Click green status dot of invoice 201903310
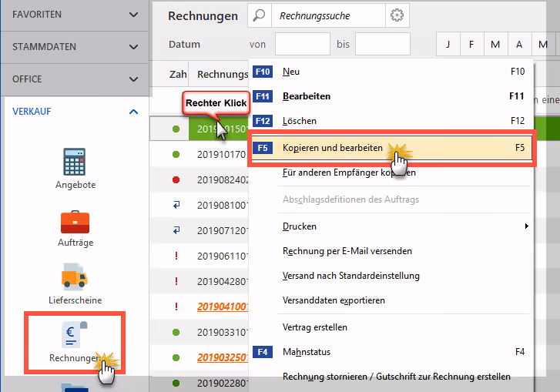The height and width of the screenshot is (392, 560). [176, 332]
